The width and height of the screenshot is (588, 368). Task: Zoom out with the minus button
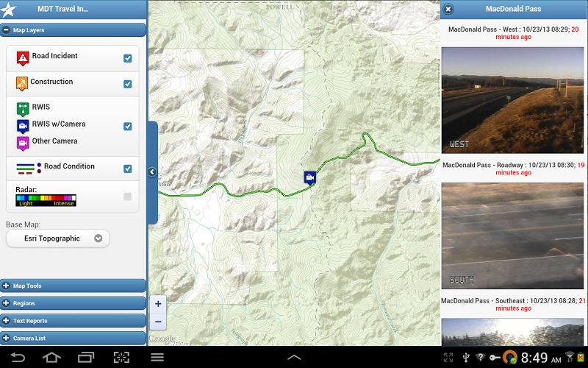point(158,322)
